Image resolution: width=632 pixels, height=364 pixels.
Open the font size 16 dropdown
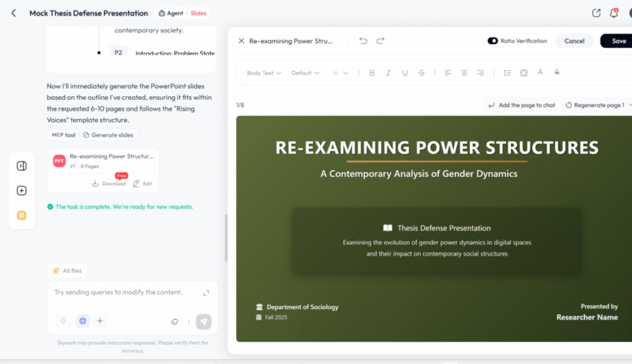[x=340, y=73]
